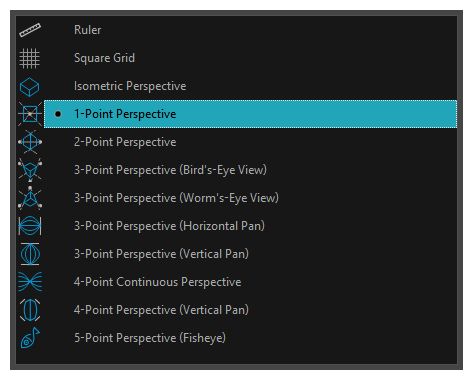Image resolution: width=473 pixels, height=380 pixels.
Task: Pick 4-Point Continuous Perspective entry
Action: pos(250,282)
